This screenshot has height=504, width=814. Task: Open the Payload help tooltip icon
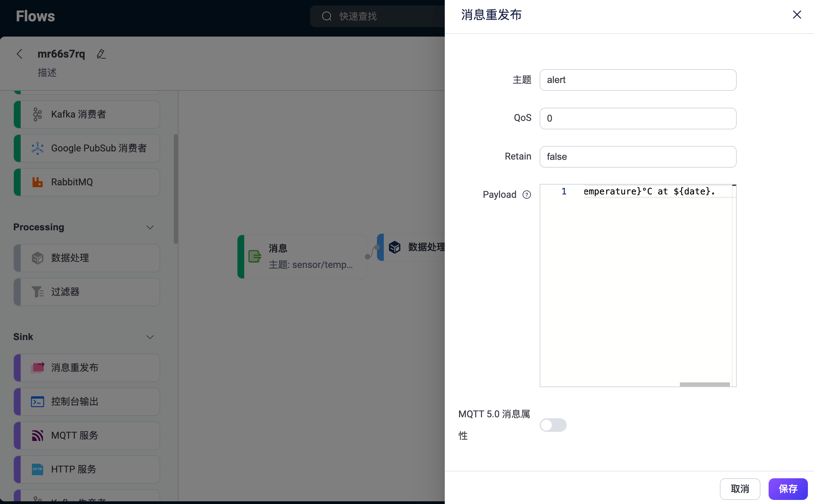click(526, 194)
